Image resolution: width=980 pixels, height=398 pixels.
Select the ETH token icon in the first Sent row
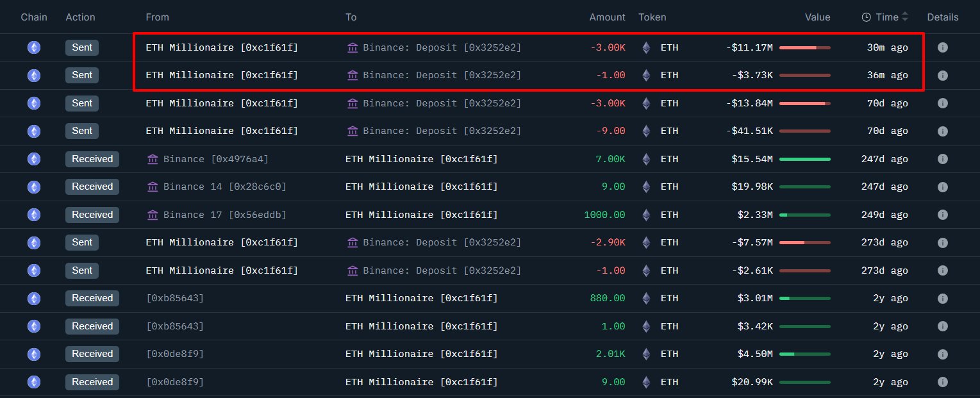[646, 47]
